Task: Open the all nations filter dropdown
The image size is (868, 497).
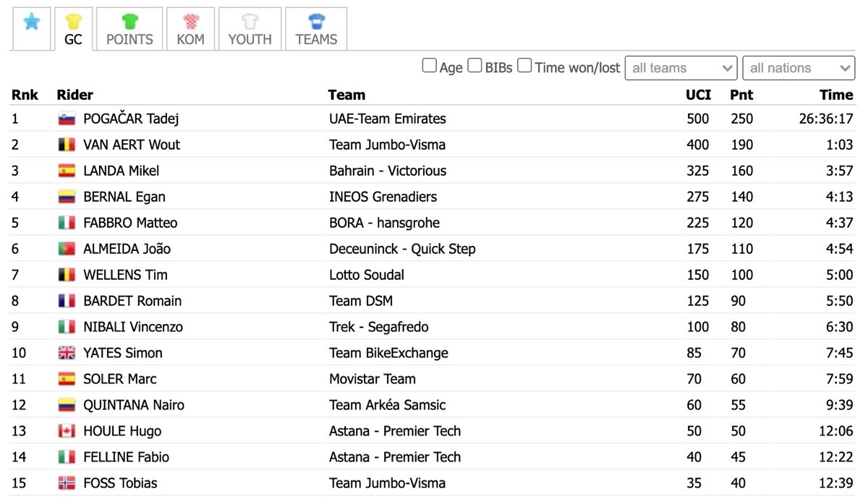Action: 799,68
